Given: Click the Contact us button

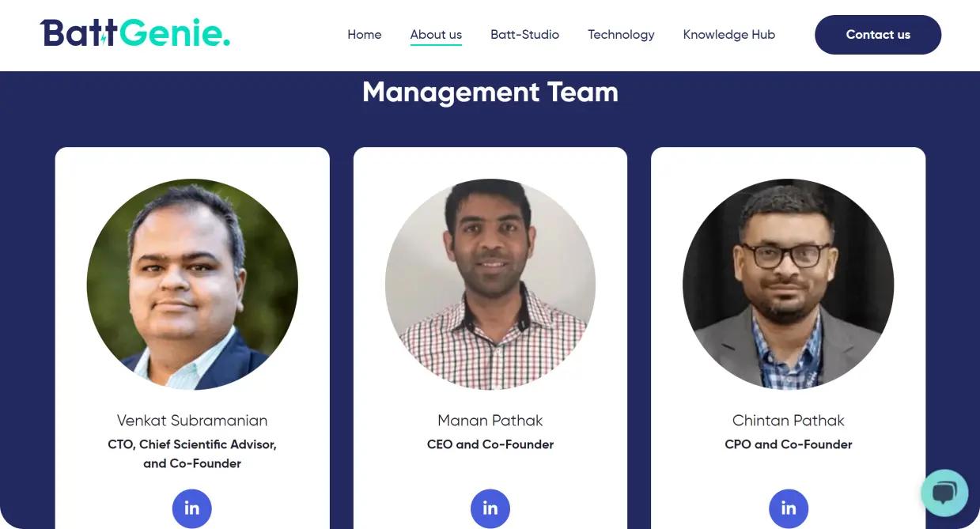Looking at the screenshot, I should point(878,35).
